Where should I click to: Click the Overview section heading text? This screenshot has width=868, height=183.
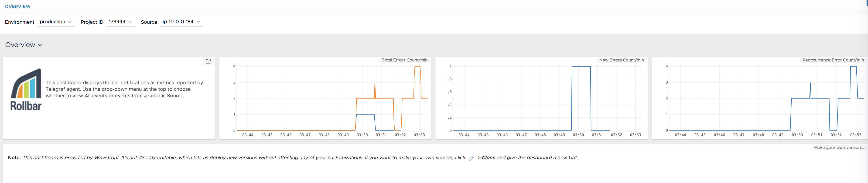click(20, 45)
